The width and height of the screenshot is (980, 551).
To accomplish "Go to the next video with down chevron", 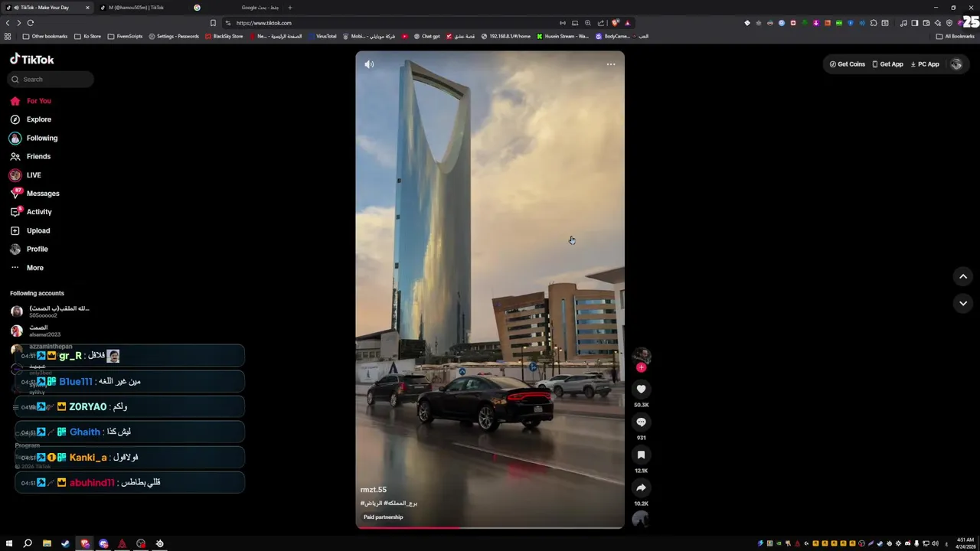I will pos(963,303).
